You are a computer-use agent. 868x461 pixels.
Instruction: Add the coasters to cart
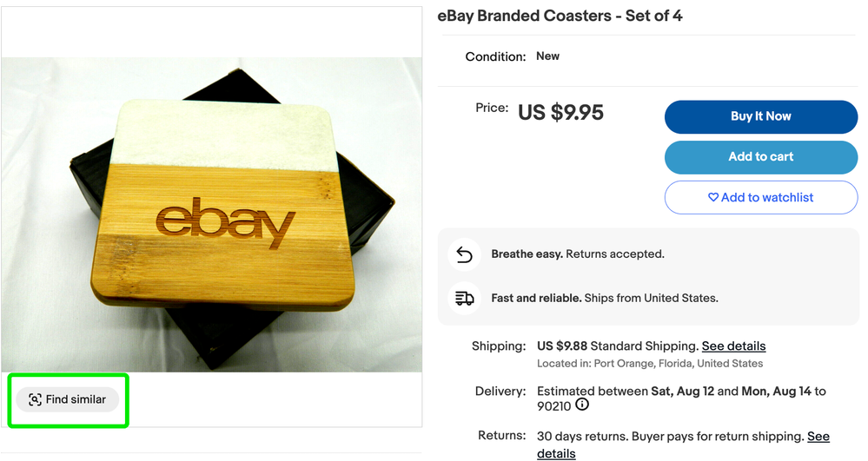pyautogui.click(x=761, y=157)
